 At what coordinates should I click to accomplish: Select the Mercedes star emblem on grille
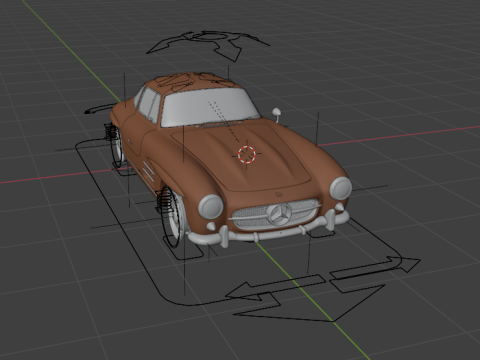click(x=279, y=214)
